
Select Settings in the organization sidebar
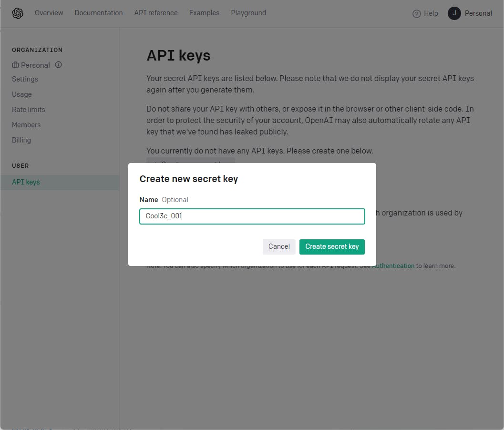coord(25,79)
